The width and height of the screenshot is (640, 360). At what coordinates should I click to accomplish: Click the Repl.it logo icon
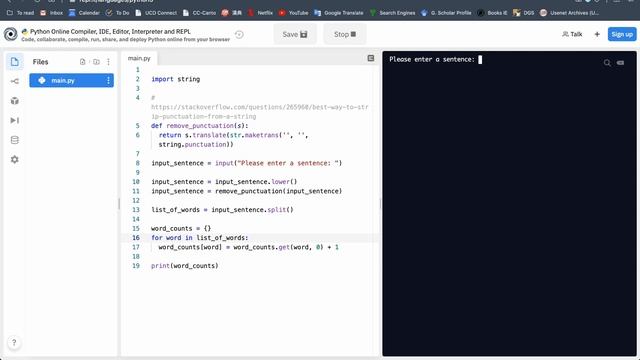11,34
